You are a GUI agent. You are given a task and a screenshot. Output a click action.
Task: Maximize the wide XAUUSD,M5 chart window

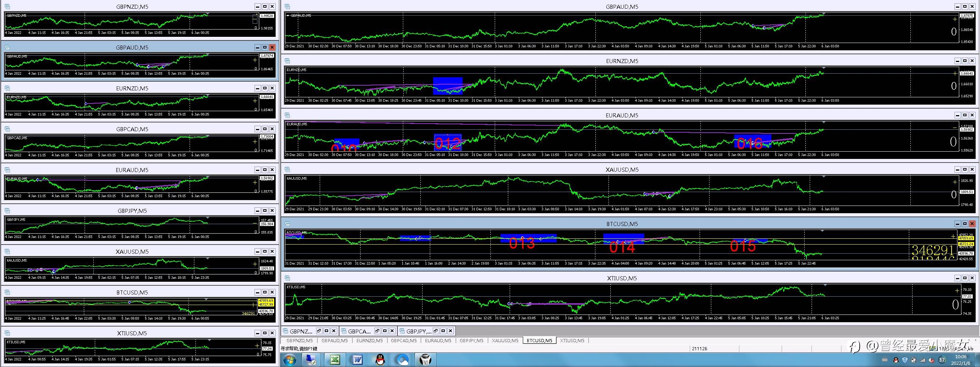(x=965, y=169)
